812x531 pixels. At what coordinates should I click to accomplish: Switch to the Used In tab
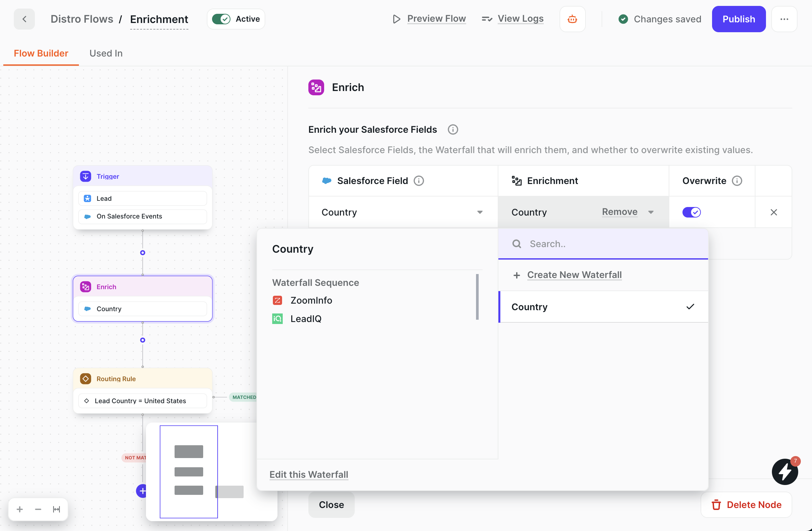(106, 53)
